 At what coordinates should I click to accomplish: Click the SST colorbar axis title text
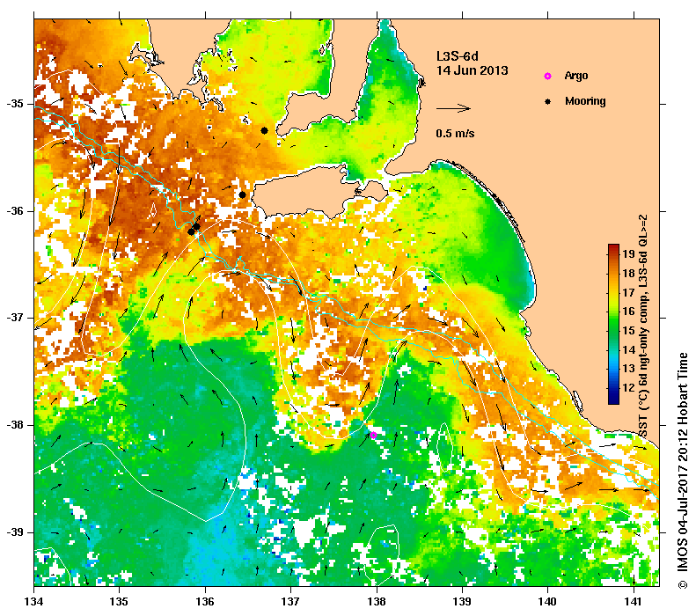tap(643, 326)
